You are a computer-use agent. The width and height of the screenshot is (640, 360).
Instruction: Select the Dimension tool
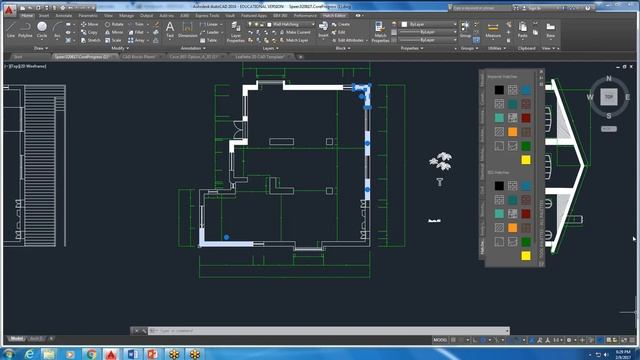coord(187,30)
